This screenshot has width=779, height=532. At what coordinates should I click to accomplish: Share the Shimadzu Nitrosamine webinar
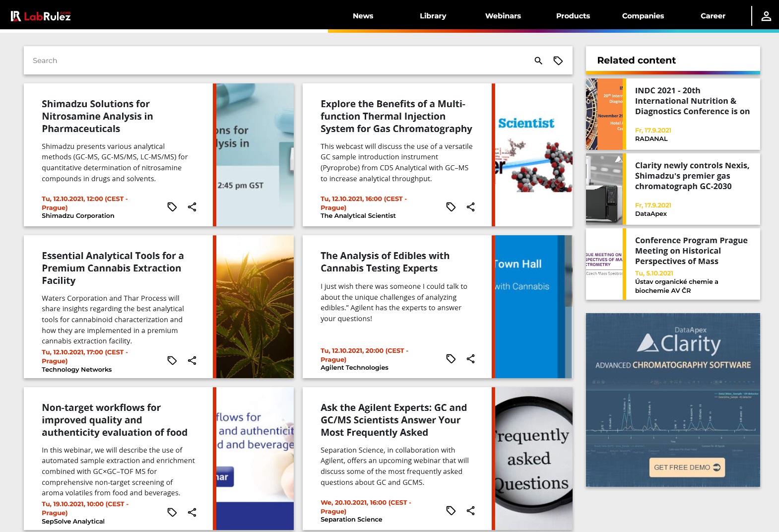point(192,207)
